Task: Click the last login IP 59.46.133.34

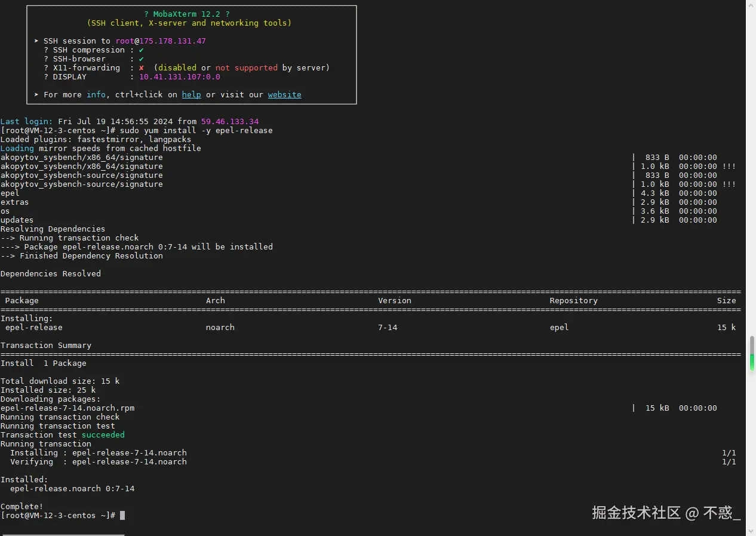Action: point(230,121)
